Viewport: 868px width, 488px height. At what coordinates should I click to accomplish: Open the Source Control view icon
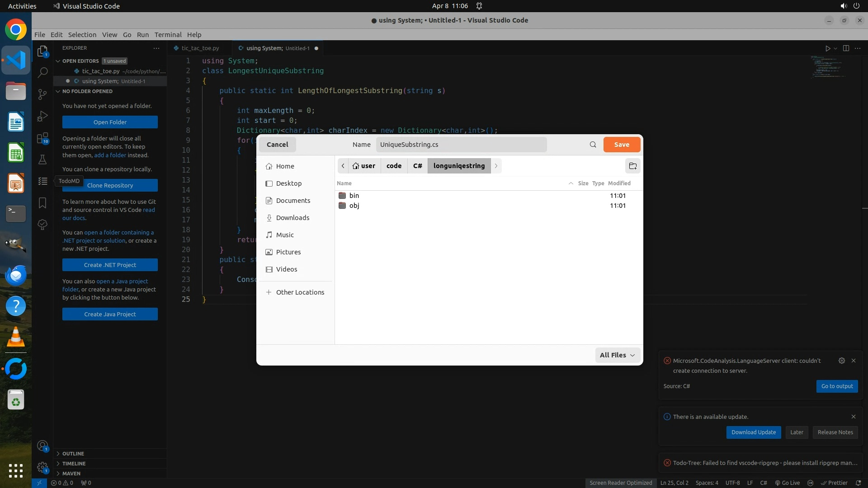click(42, 94)
